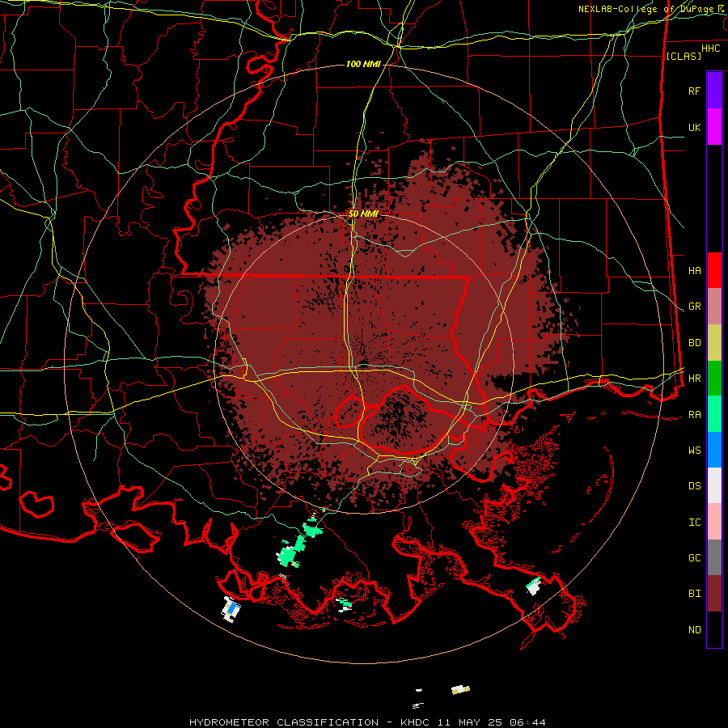This screenshot has height=728, width=728.
Task: Click the "DS" legend label
Action: [x=694, y=486]
